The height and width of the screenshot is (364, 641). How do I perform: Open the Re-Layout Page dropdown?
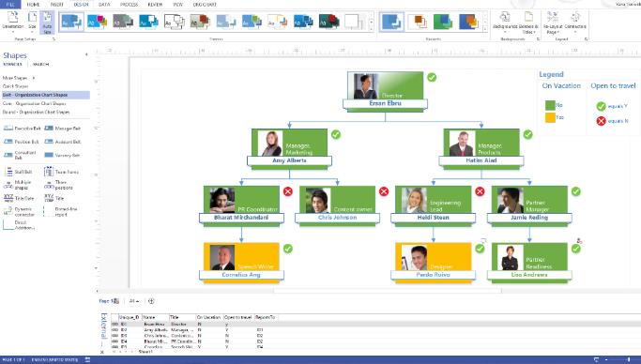[552, 23]
